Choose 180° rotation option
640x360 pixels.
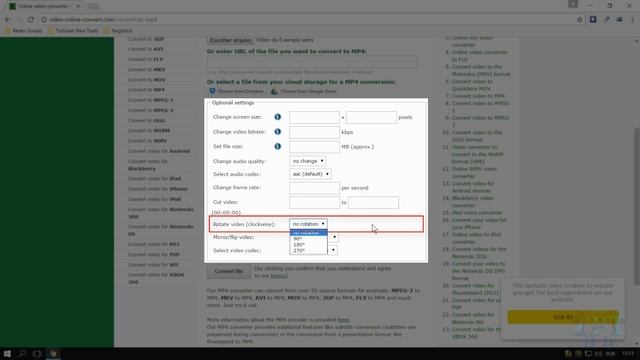(x=309, y=245)
